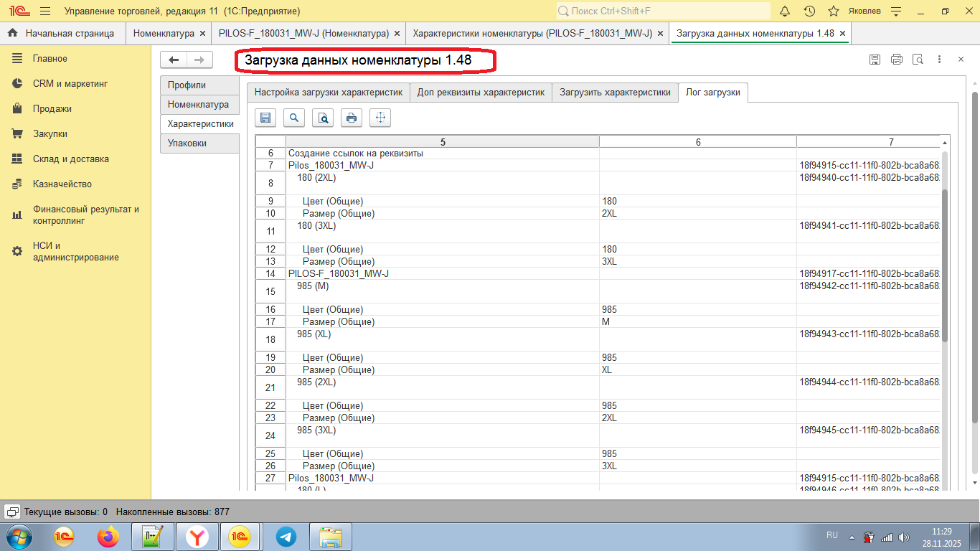Click the preview icon in the form header
This screenshot has height=551, width=980.
[918, 60]
